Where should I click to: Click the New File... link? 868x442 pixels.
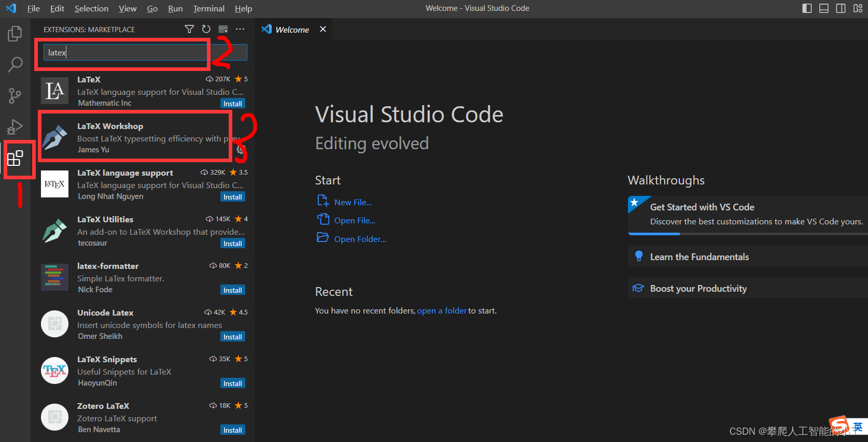click(353, 202)
